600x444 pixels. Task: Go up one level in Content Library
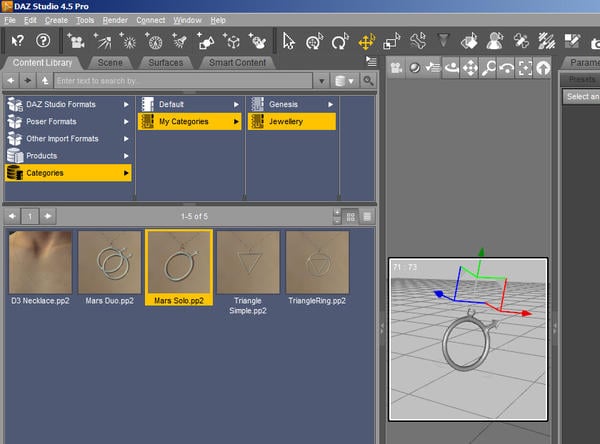(x=45, y=81)
